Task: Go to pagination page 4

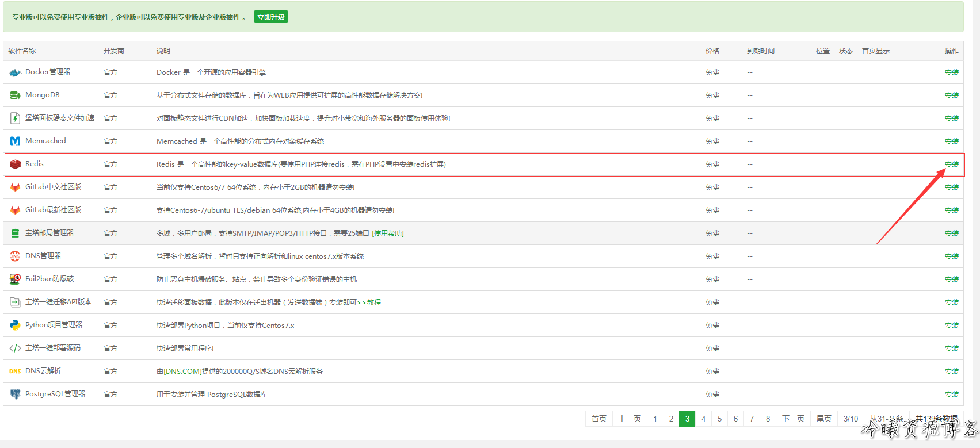Action: 703,419
